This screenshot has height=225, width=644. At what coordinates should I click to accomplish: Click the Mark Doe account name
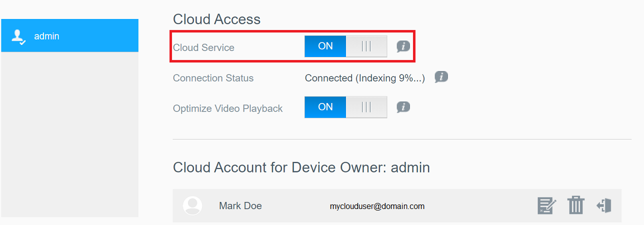pyautogui.click(x=240, y=206)
